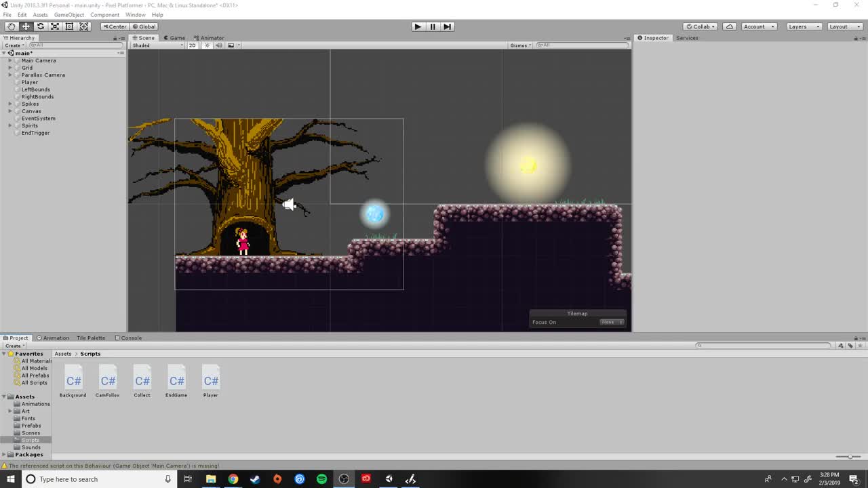Open the Player C# script
Screen dimensions: 868x488
click(211, 382)
